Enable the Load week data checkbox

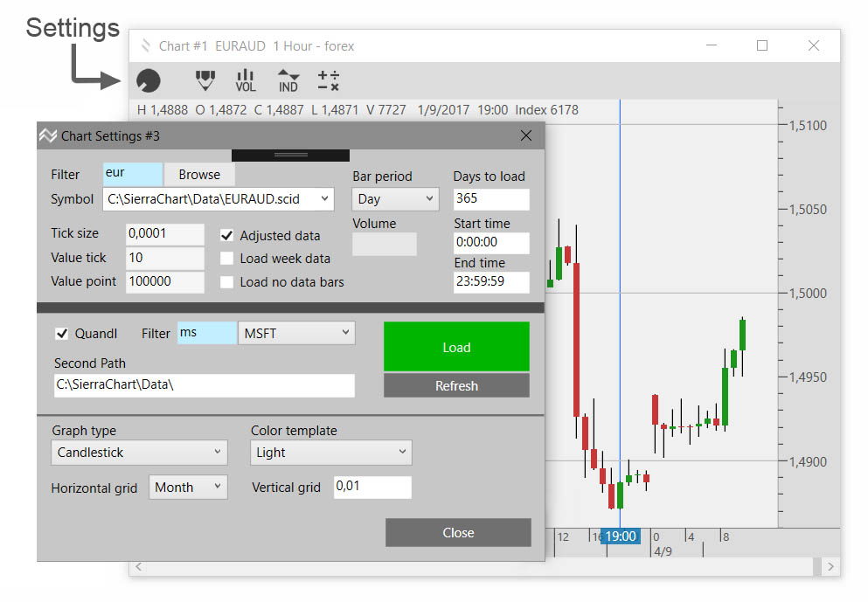click(227, 259)
